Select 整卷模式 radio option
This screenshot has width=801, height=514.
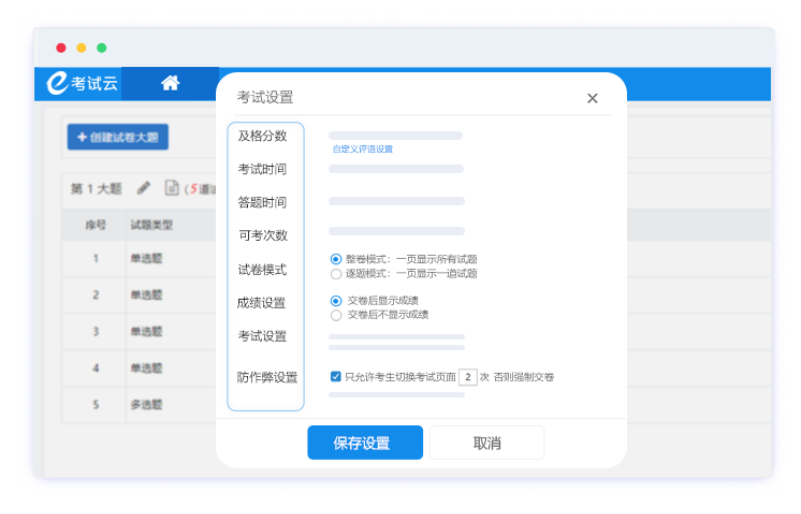coord(336,259)
